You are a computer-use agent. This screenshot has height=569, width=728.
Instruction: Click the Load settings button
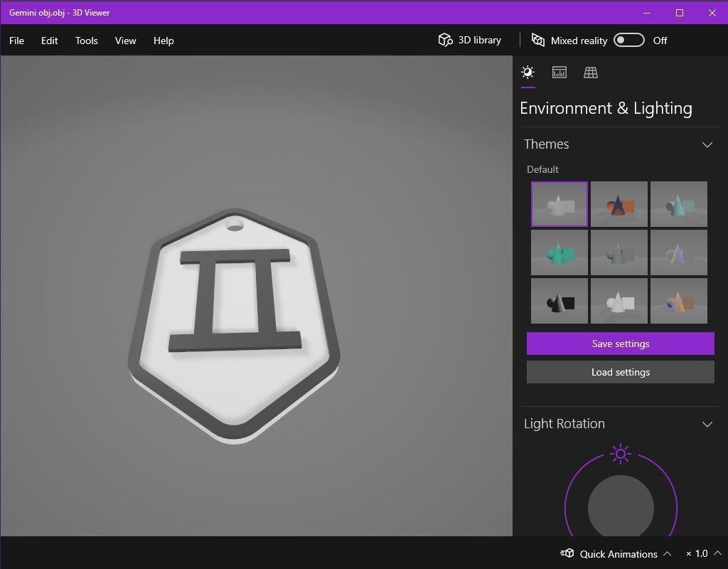pyautogui.click(x=620, y=372)
